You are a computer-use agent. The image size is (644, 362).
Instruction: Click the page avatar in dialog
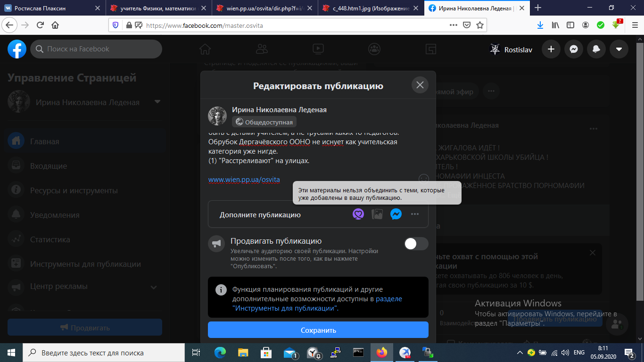point(217,116)
